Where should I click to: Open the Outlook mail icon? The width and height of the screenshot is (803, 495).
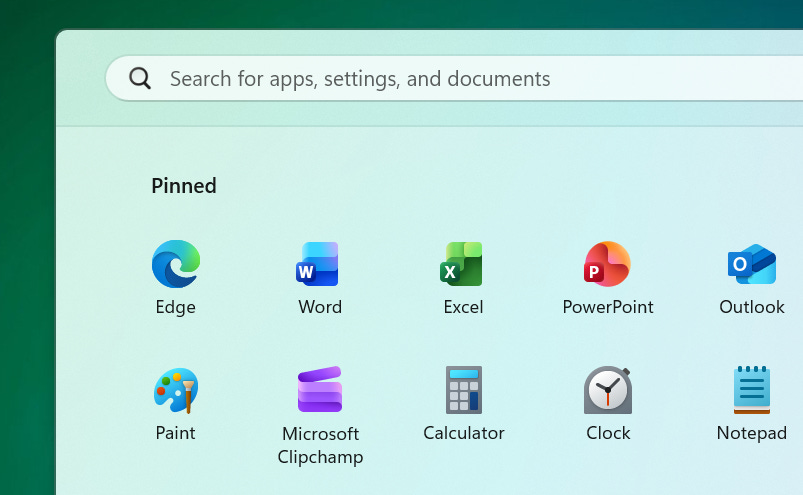point(752,264)
